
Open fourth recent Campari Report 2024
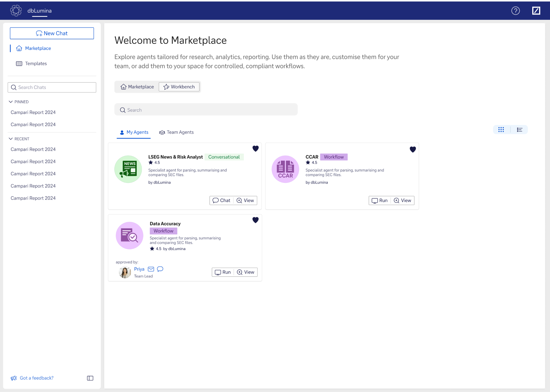pyautogui.click(x=33, y=186)
